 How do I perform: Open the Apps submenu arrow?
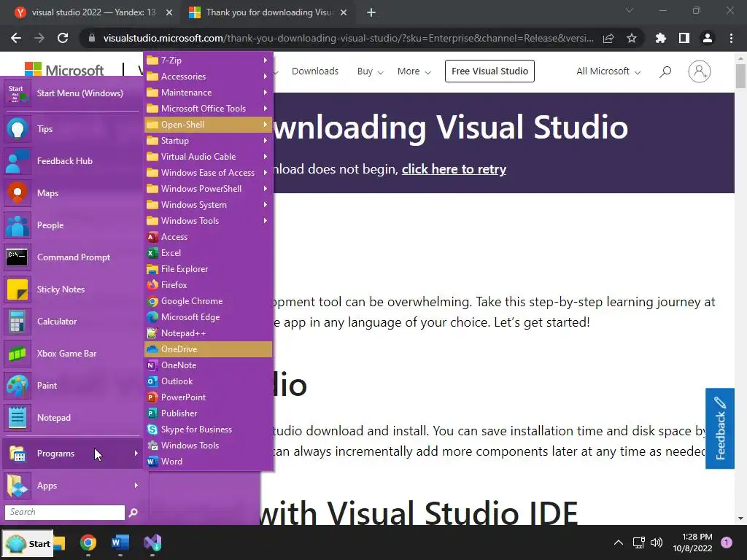click(x=136, y=485)
